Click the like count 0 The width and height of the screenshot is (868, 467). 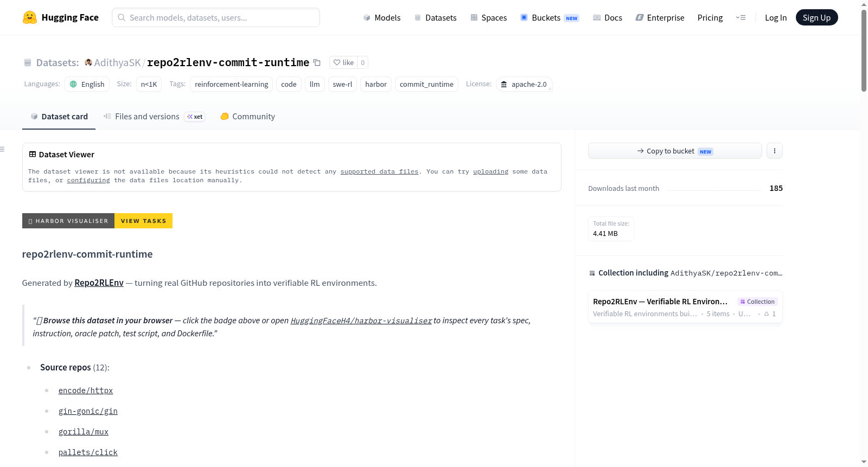(x=363, y=62)
